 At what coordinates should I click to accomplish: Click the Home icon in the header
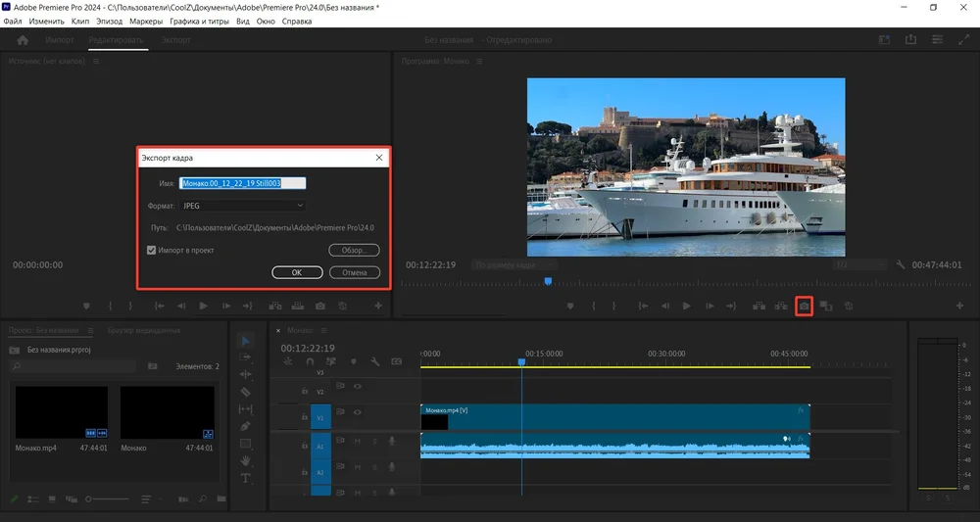23,40
